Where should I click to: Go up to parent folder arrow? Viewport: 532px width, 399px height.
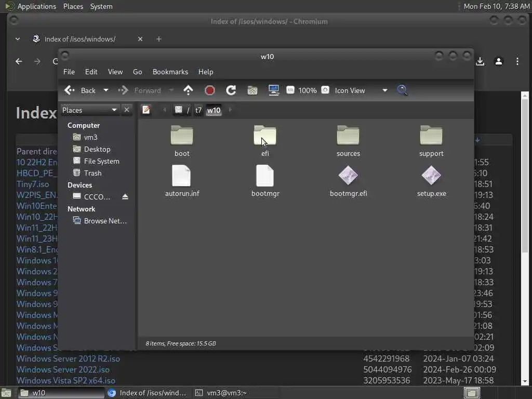tap(188, 90)
